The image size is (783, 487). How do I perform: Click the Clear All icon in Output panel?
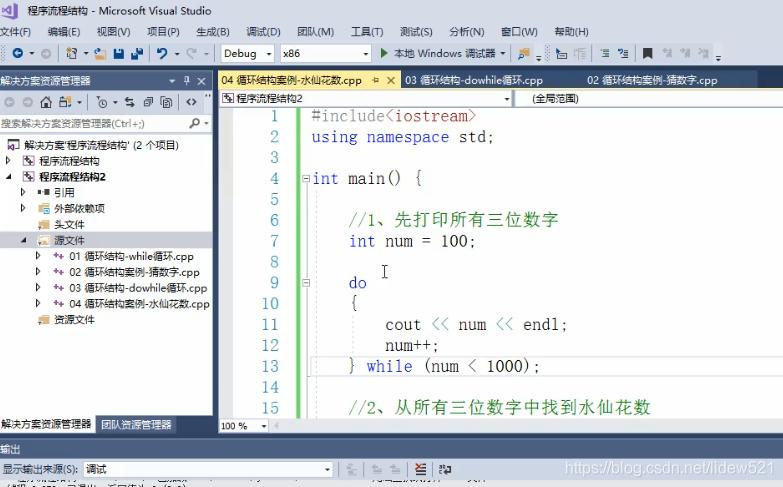click(x=420, y=469)
